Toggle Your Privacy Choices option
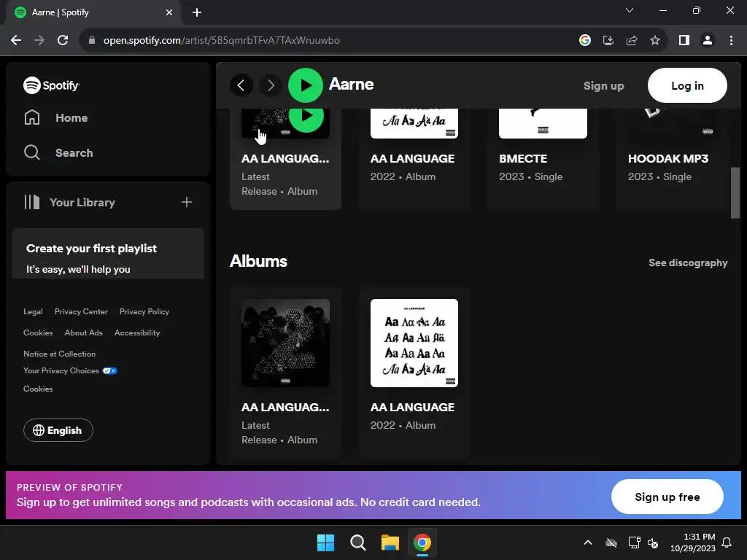Viewport: 747px width, 560px height. pos(70,370)
